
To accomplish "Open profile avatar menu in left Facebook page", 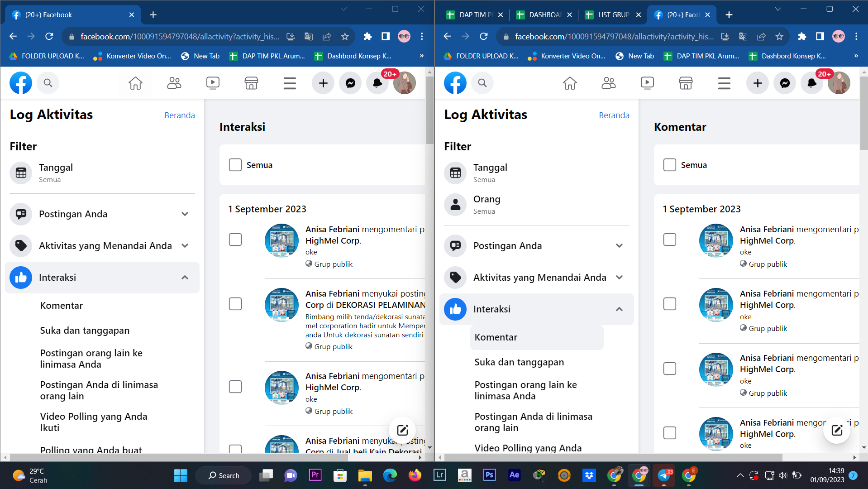I will (x=405, y=83).
